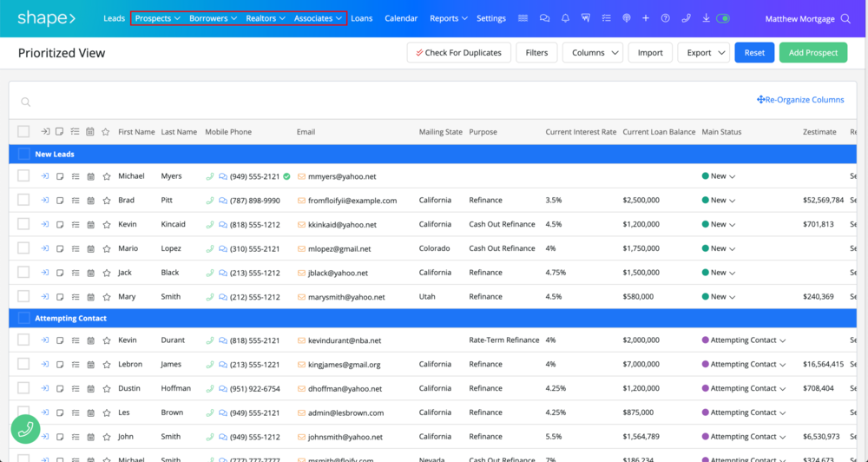The image size is (868, 462).
Task: Open Loans in top navigation
Action: (x=361, y=18)
